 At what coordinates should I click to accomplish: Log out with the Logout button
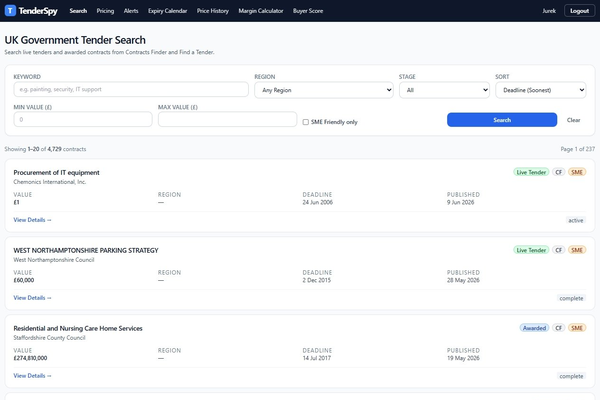(579, 11)
